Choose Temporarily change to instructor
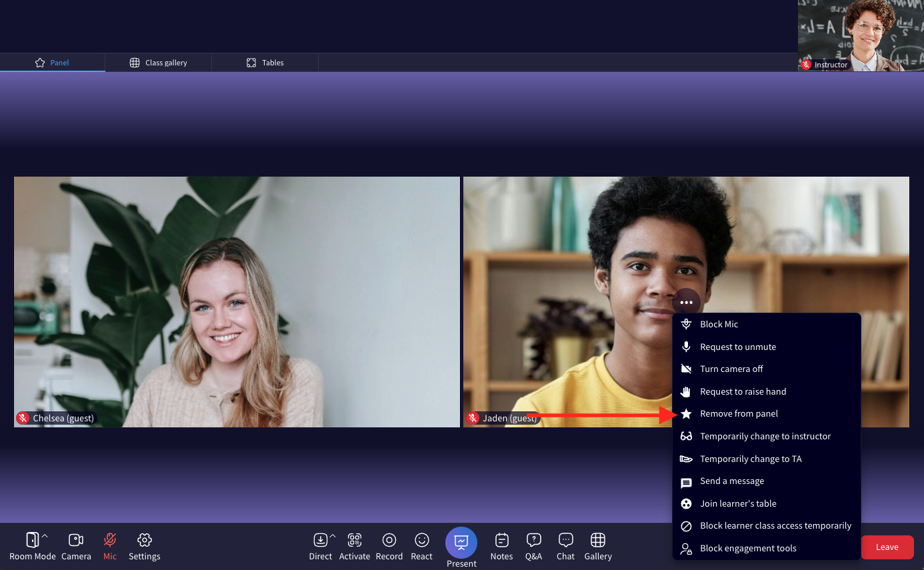Image resolution: width=924 pixels, height=570 pixels. click(x=767, y=437)
